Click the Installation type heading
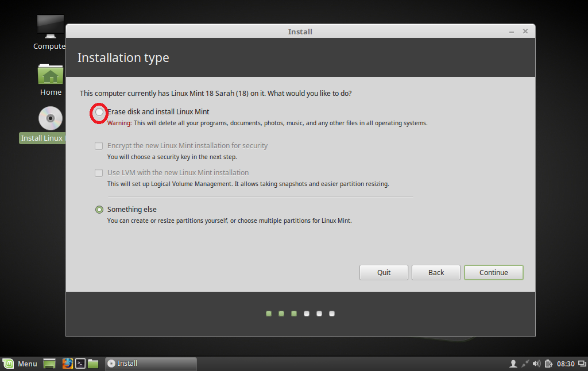The height and width of the screenshot is (371, 588). [x=123, y=58]
